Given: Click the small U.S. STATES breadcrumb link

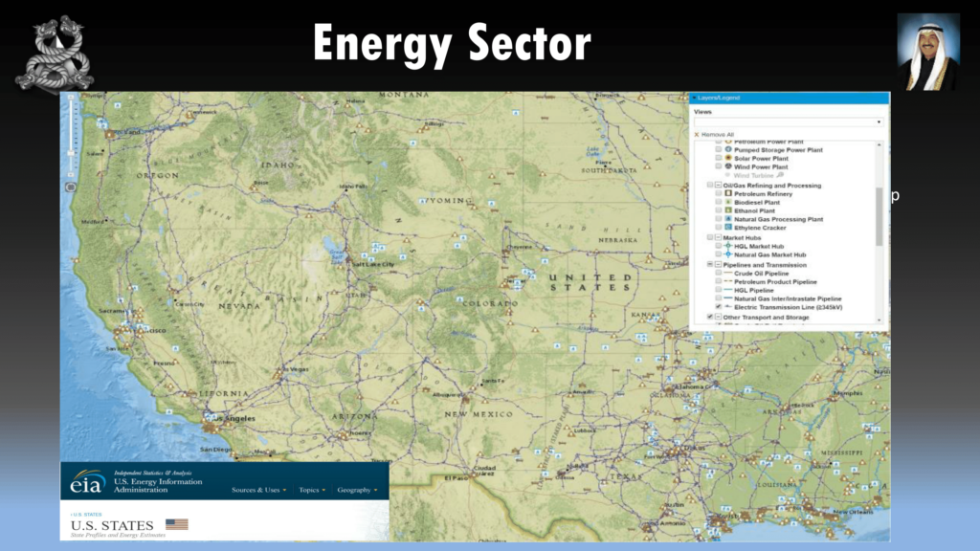Looking at the screenshot, I should (86, 515).
